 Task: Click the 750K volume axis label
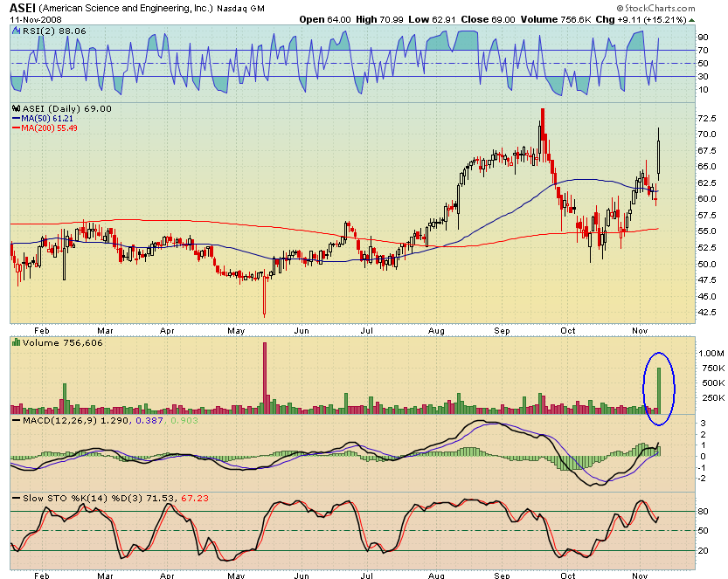pyautogui.click(x=713, y=369)
